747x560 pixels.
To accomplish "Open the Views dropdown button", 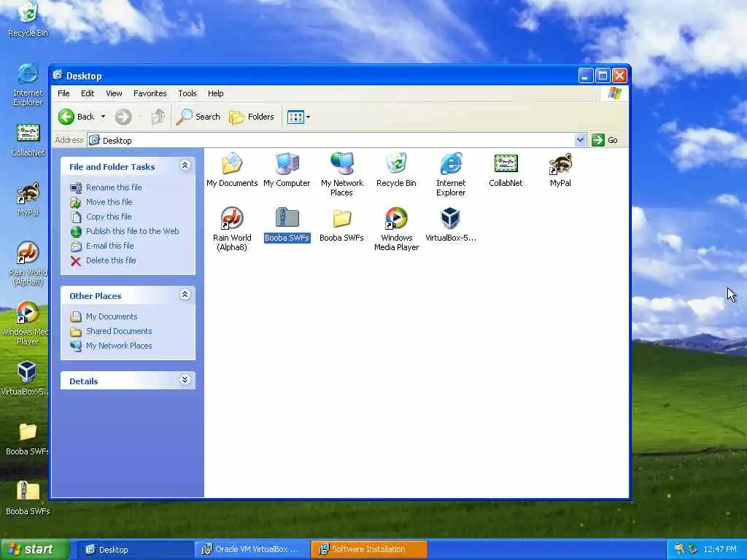I will pyautogui.click(x=298, y=117).
